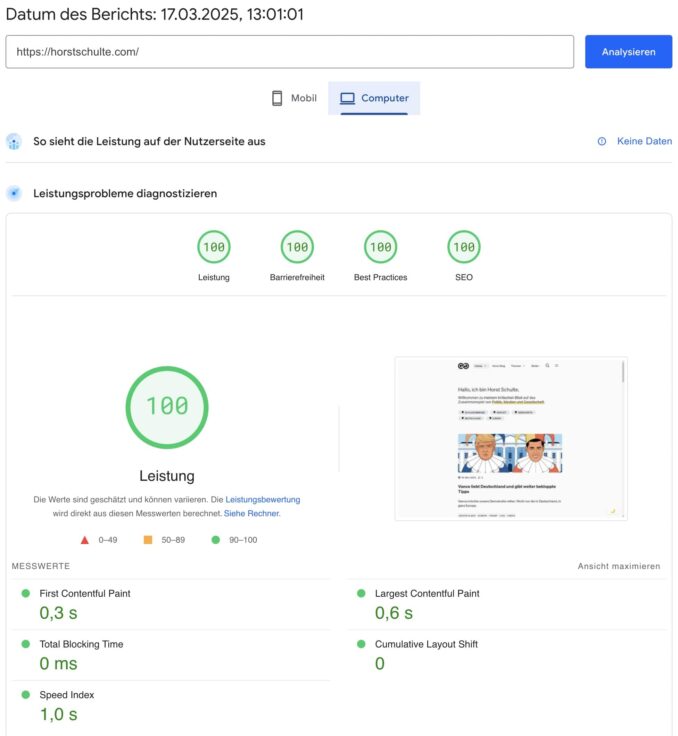Click the user-experience icon beside So sieht die Leistung
The width and height of the screenshot is (678, 736).
[14, 141]
